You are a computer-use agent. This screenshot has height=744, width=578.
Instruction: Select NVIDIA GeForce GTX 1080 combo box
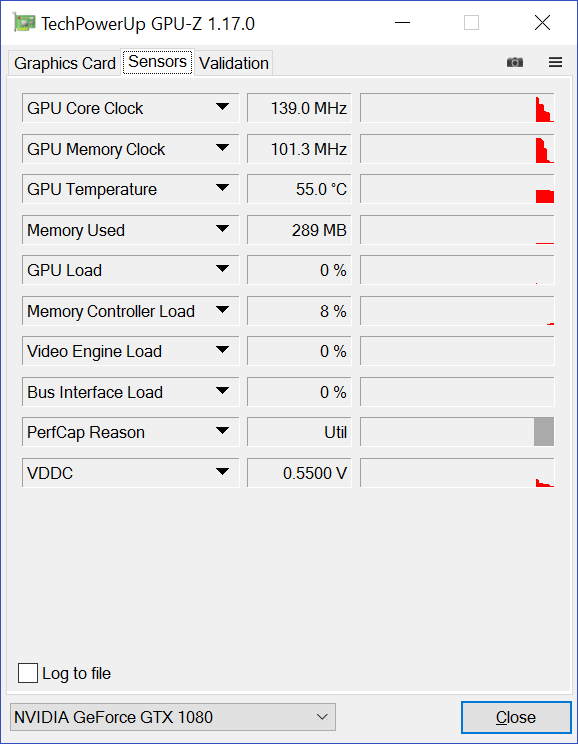tap(173, 717)
